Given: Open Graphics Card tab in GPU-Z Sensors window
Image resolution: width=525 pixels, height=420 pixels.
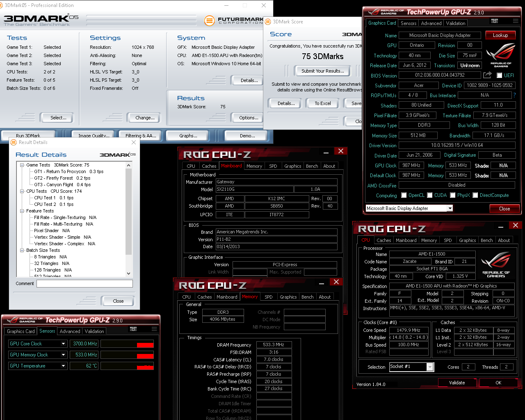Looking at the screenshot, I should pos(21,331).
